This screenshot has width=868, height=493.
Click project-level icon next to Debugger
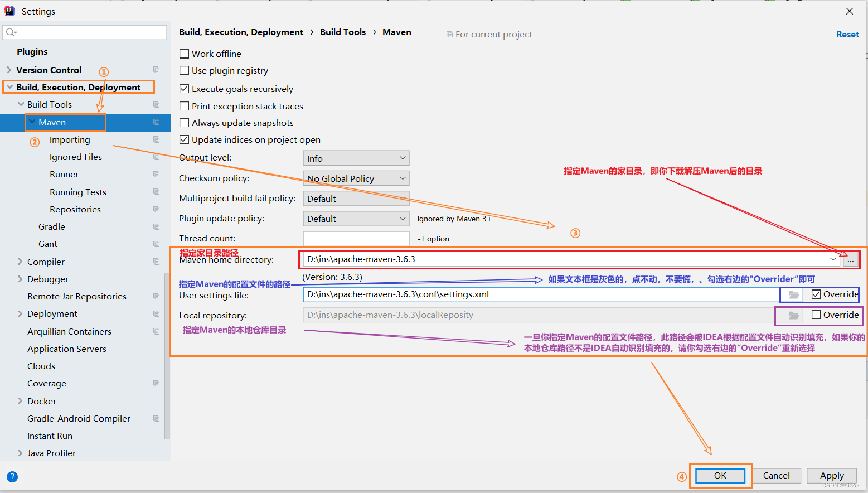[x=156, y=279]
